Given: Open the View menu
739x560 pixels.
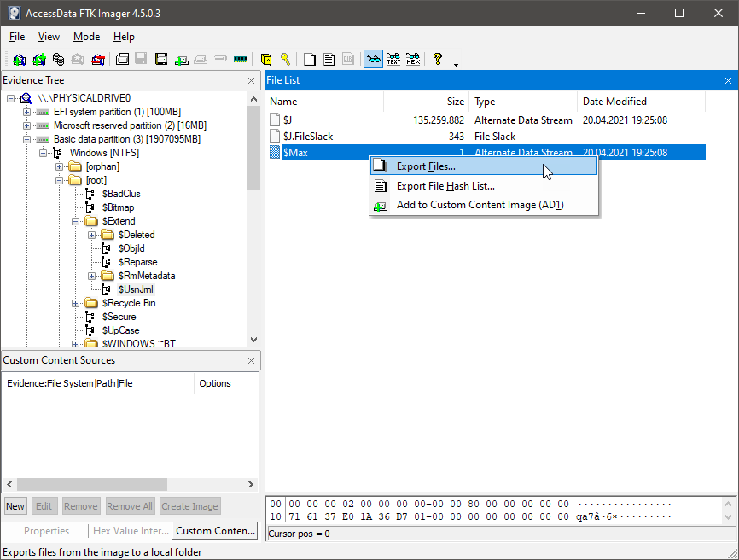Looking at the screenshot, I should [x=49, y=37].
